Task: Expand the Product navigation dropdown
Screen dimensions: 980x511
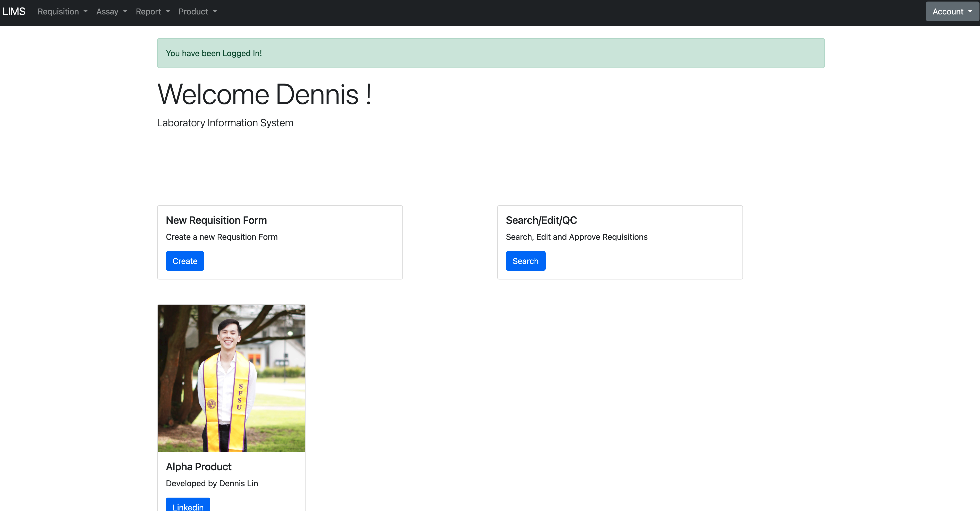Action: [x=198, y=11]
